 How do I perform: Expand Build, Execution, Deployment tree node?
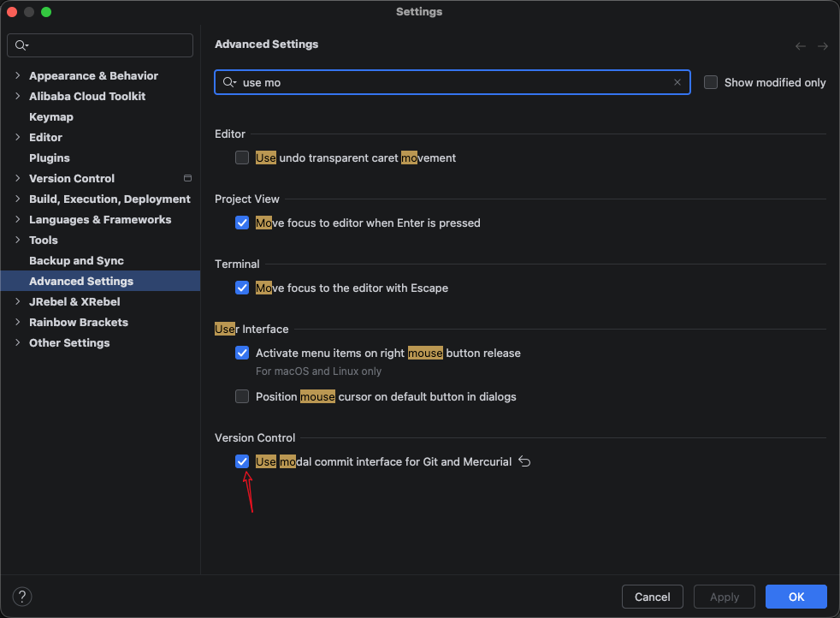coord(17,199)
